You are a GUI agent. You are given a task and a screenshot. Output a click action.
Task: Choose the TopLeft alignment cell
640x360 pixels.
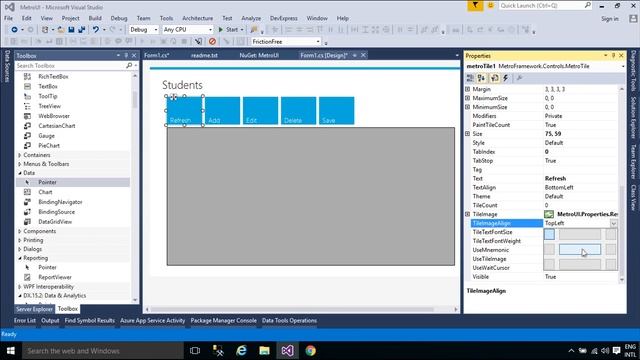pos(549,234)
